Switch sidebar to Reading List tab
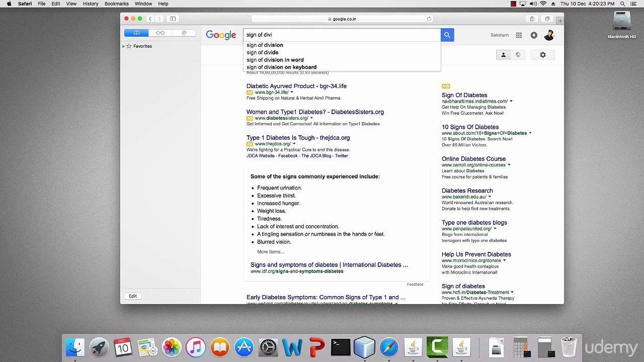This screenshot has height=362, width=644. pos(160,33)
